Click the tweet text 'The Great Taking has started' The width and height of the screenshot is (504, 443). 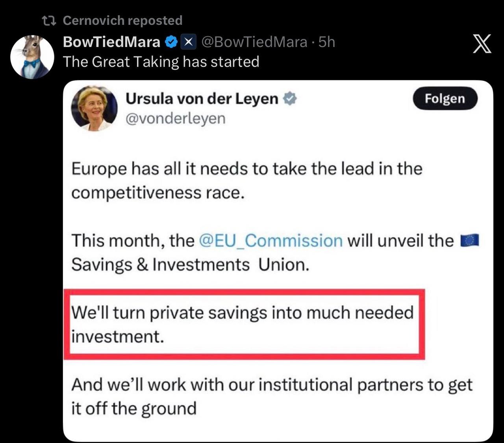pyautogui.click(x=162, y=61)
